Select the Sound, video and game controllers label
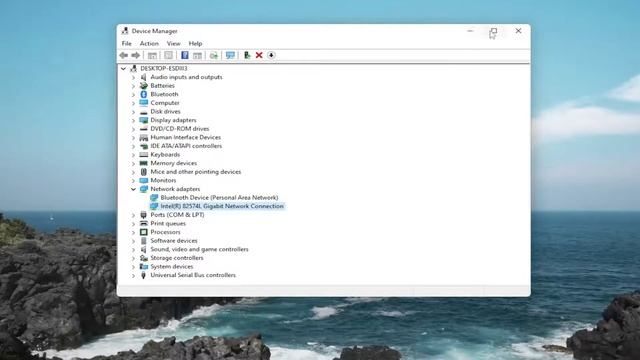The image size is (640, 360). [199, 249]
